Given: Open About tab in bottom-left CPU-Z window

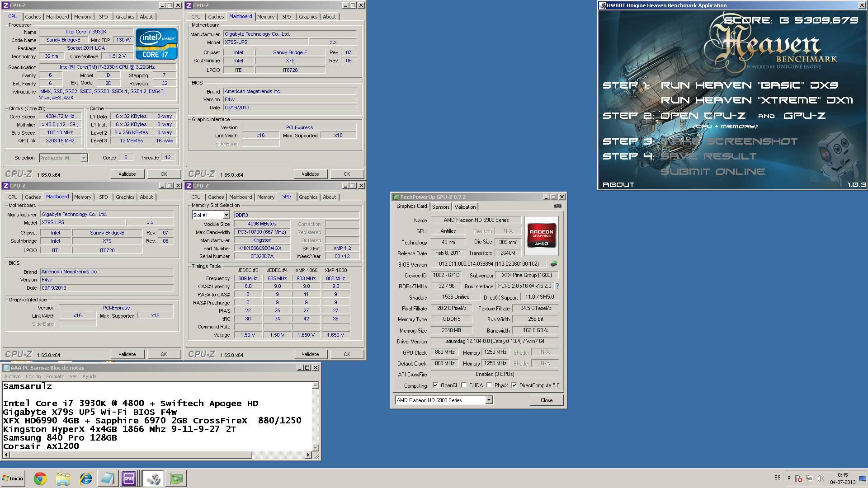Looking at the screenshot, I should pos(146,197).
